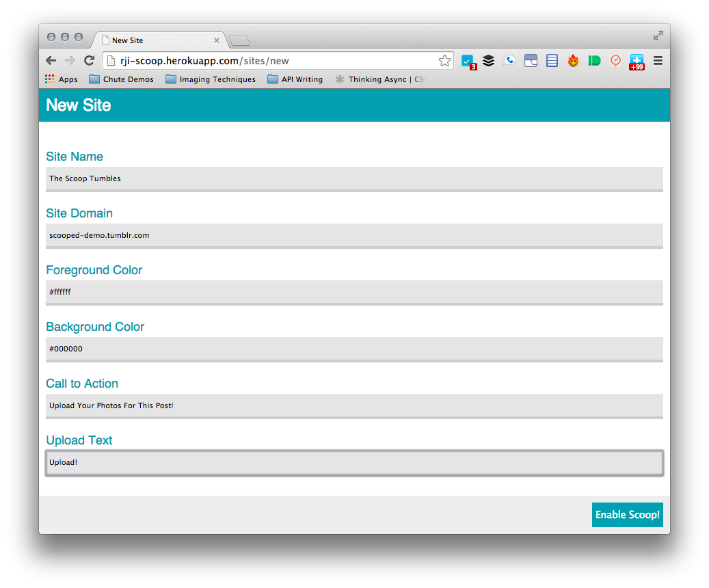Open the stacked layers extension icon
Image resolution: width=709 pixels, height=588 pixels.
[488, 61]
